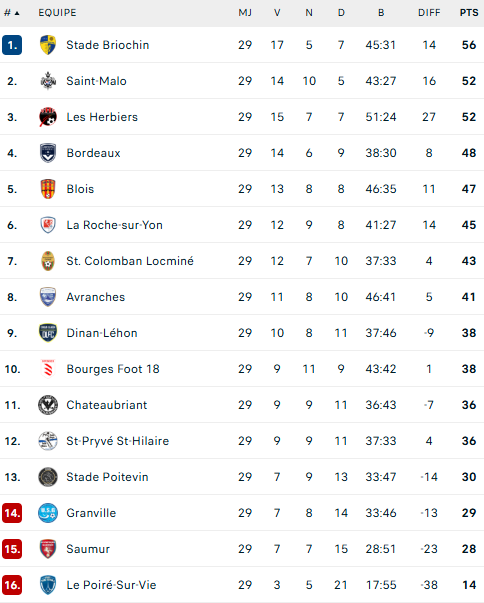484x603 pixels.
Task: Open the Saumur red shield crest
Action: pos(48,549)
